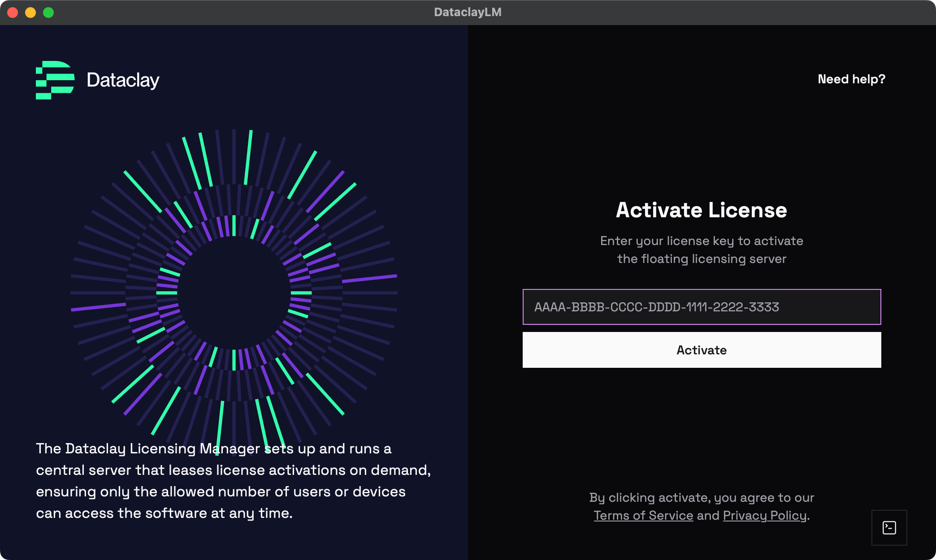Focus the license key input field
Viewport: 936px width, 560px height.
pos(702,307)
